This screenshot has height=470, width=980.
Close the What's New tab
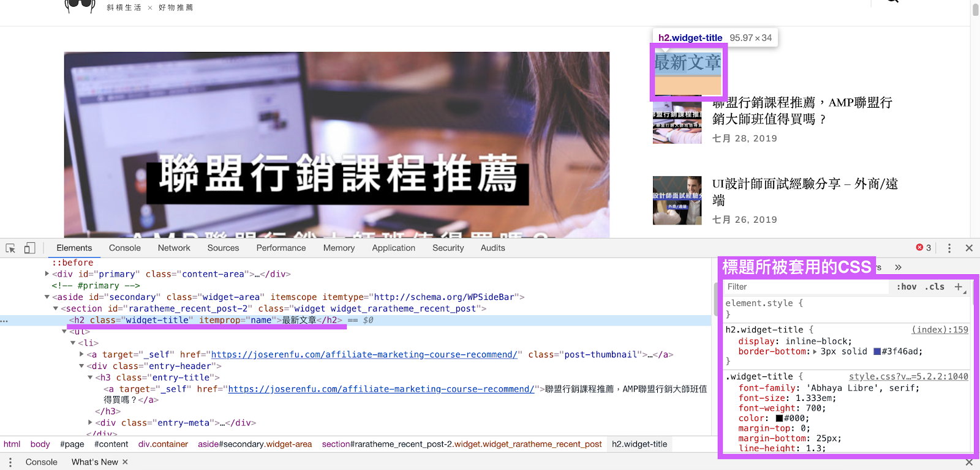pyautogui.click(x=125, y=462)
